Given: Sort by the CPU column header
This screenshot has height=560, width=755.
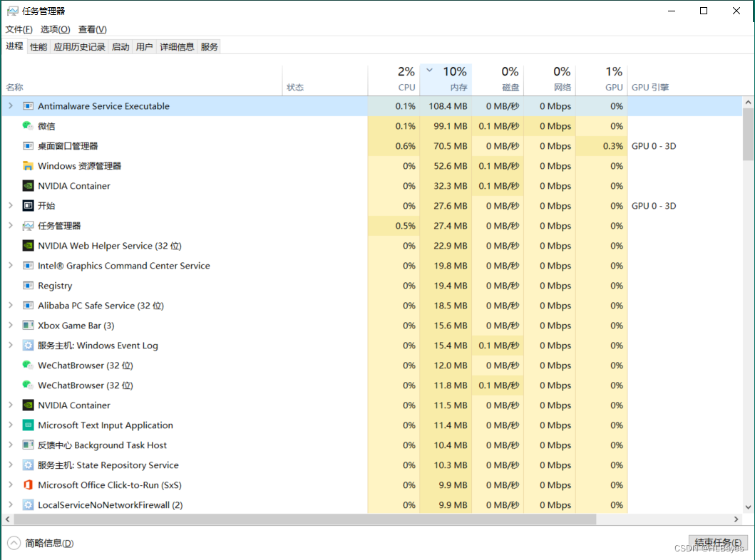Looking at the screenshot, I should [394, 79].
